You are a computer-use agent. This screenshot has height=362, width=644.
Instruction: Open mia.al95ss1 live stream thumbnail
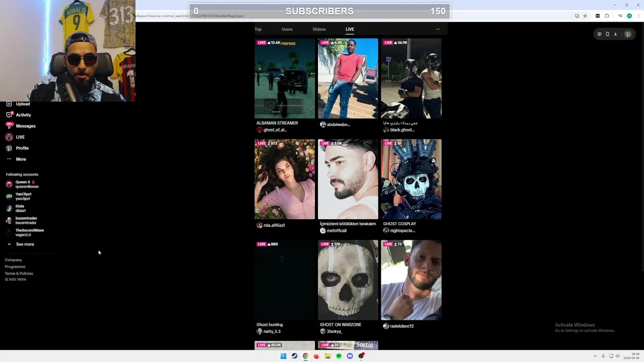(x=285, y=179)
